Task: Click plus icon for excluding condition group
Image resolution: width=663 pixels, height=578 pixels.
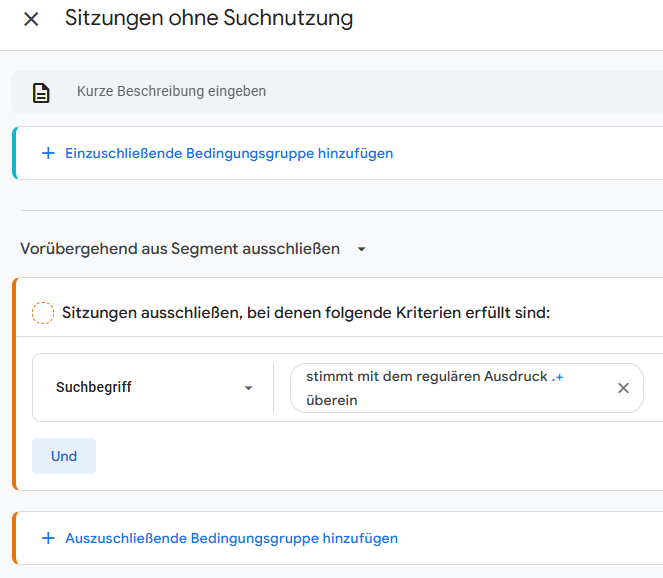Action: coord(48,538)
